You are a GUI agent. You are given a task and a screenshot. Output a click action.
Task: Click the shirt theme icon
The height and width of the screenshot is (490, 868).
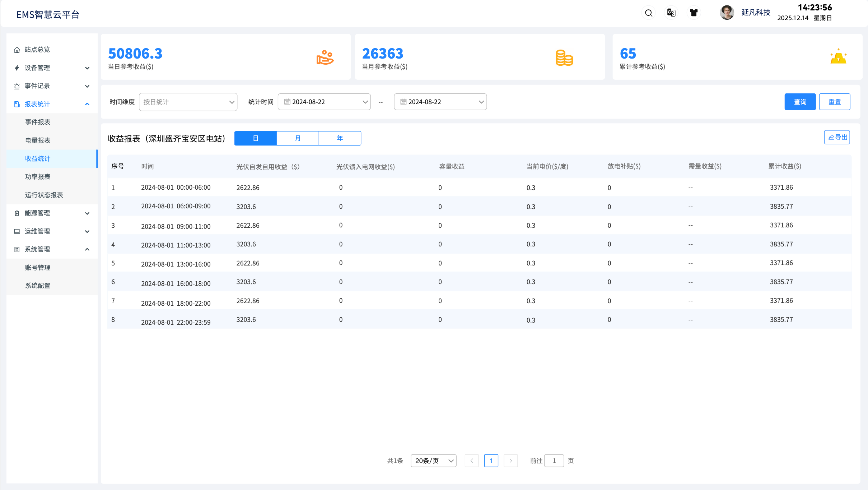point(694,13)
